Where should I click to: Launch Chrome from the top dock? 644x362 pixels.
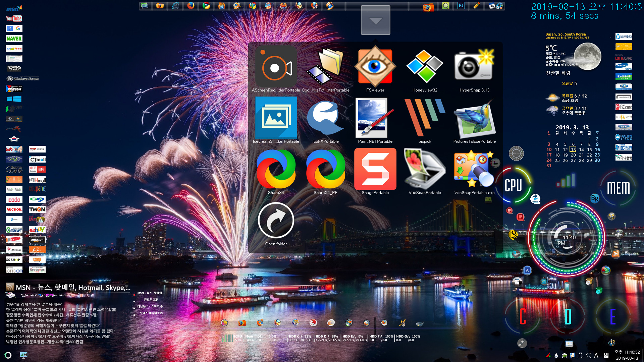206,6
